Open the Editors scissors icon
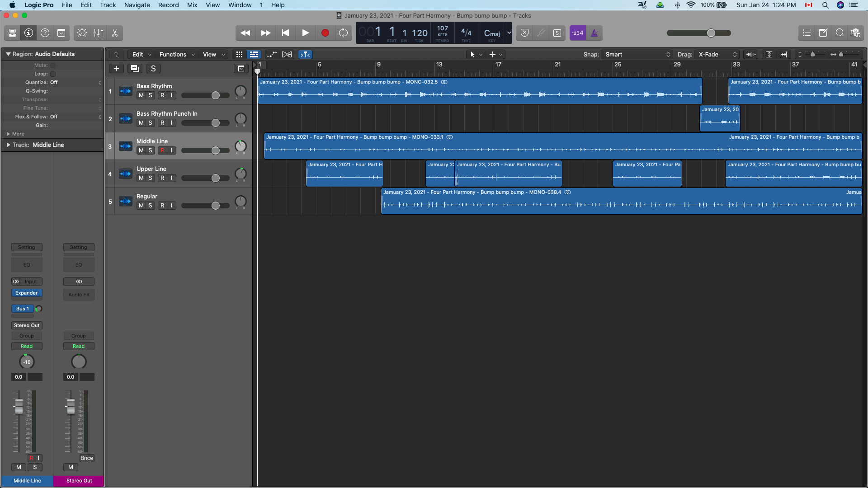This screenshot has height=488, width=868. coord(115,33)
